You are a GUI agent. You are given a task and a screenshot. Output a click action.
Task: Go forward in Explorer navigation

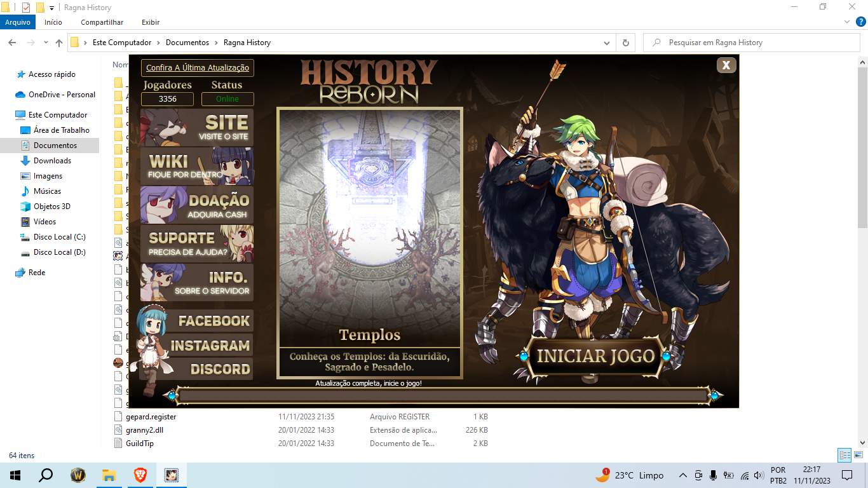[31, 43]
